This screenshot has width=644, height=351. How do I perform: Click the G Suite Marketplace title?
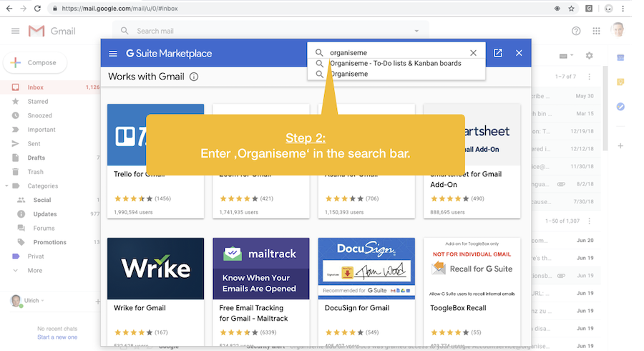coord(169,54)
